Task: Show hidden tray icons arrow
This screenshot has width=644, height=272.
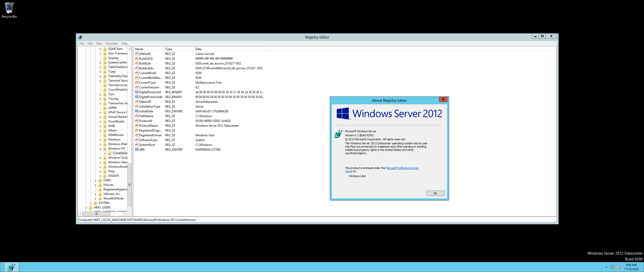Action: click(606, 267)
